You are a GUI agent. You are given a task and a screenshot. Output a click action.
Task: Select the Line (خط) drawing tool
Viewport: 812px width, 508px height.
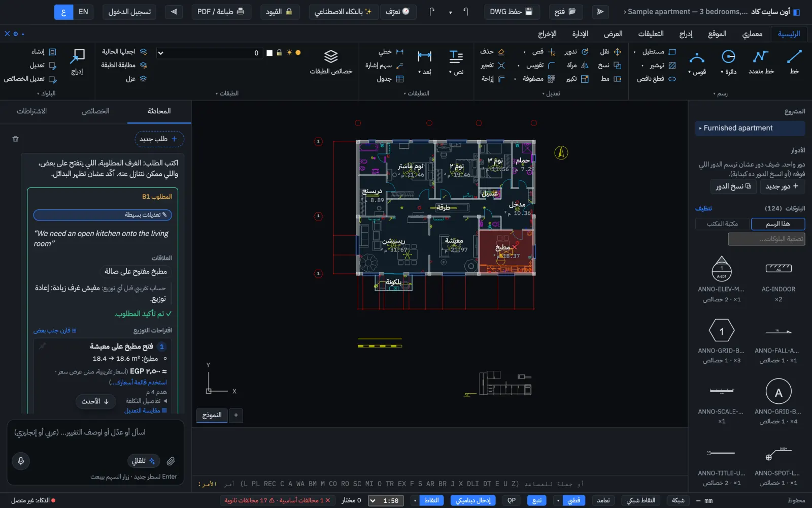pos(794,62)
